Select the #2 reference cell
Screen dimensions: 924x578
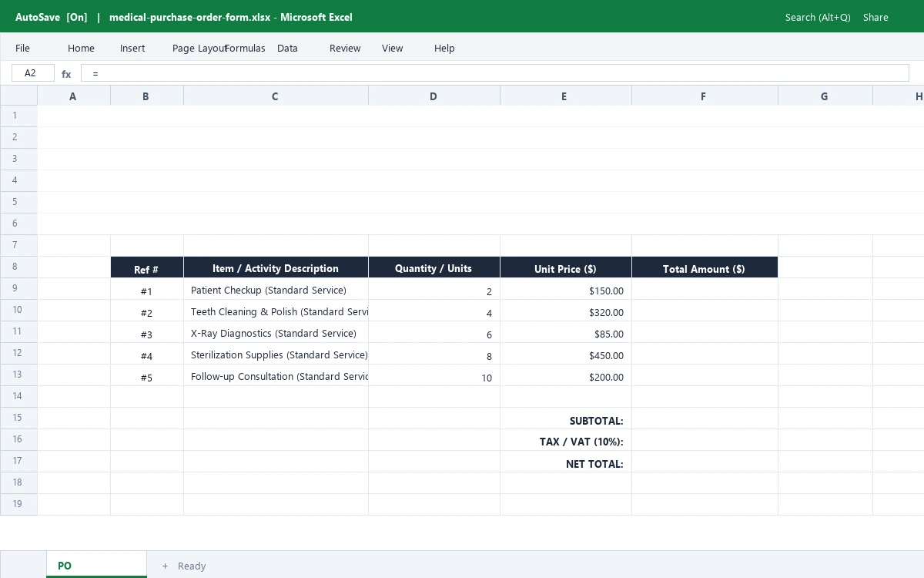click(146, 311)
